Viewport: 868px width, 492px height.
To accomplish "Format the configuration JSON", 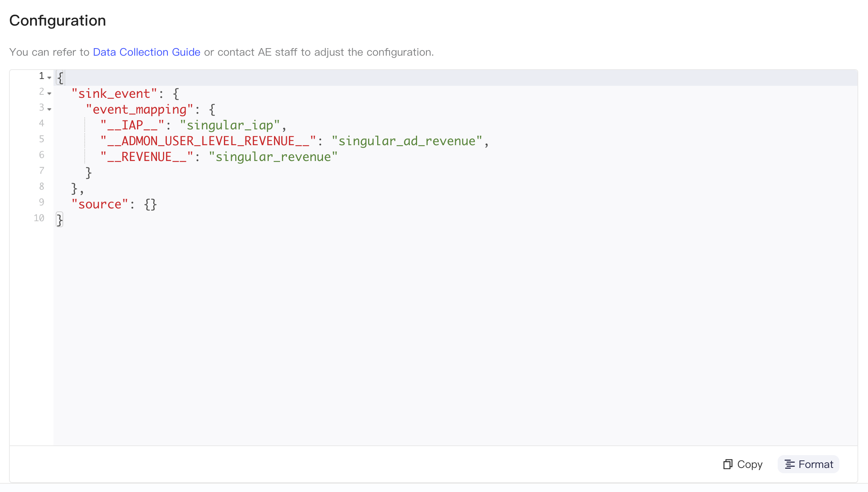I will coord(809,464).
